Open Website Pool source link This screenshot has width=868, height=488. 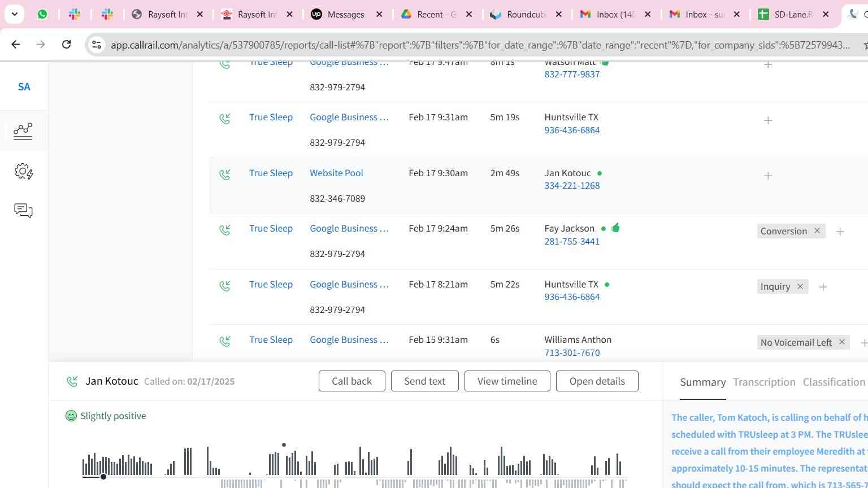point(336,173)
